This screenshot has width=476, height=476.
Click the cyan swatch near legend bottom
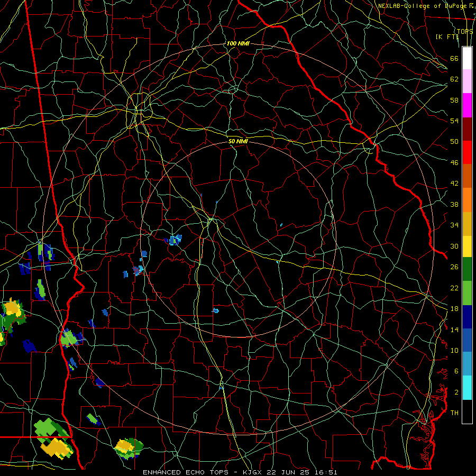click(467, 388)
